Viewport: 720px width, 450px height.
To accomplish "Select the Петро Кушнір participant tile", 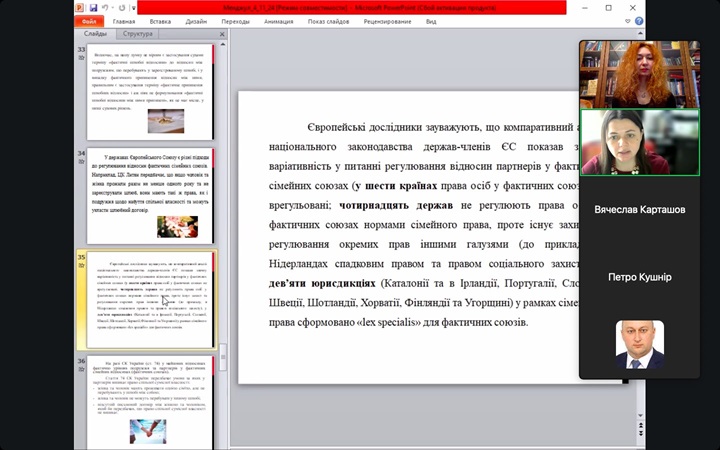I will (x=640, y=277).
